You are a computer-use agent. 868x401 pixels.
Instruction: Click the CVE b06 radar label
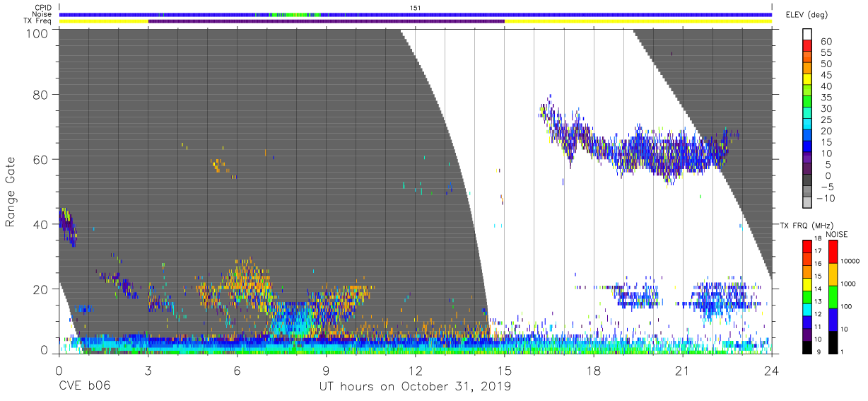click(x=84, y=387)
